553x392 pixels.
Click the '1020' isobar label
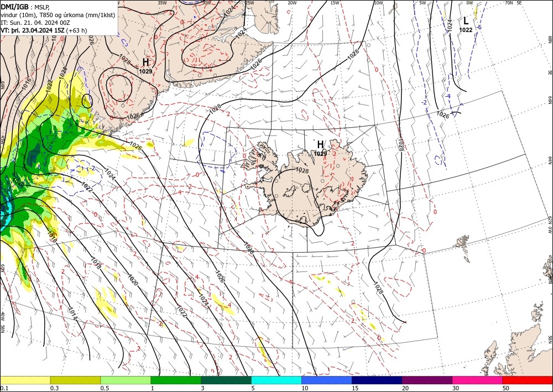(133, 280)
